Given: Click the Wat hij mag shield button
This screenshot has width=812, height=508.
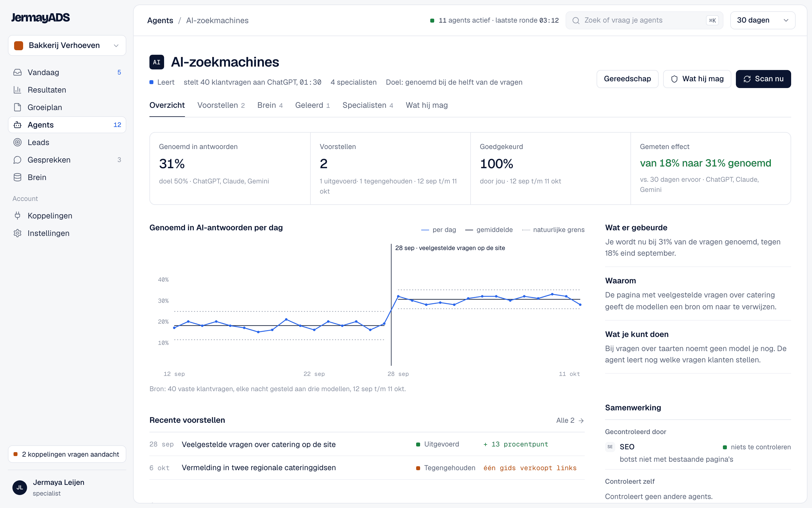Looking at the screenshot, I should (x=697, y=79).
